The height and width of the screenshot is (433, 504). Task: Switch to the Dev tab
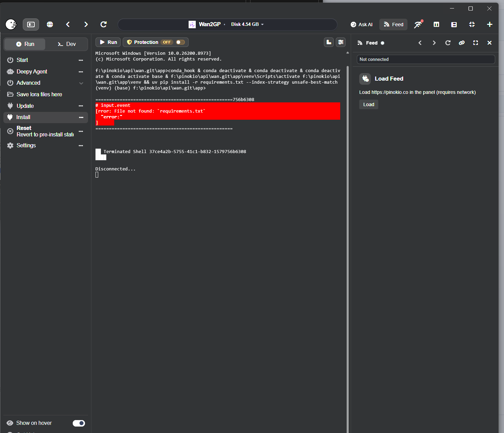pyautogui.click(x=67, y=44)
